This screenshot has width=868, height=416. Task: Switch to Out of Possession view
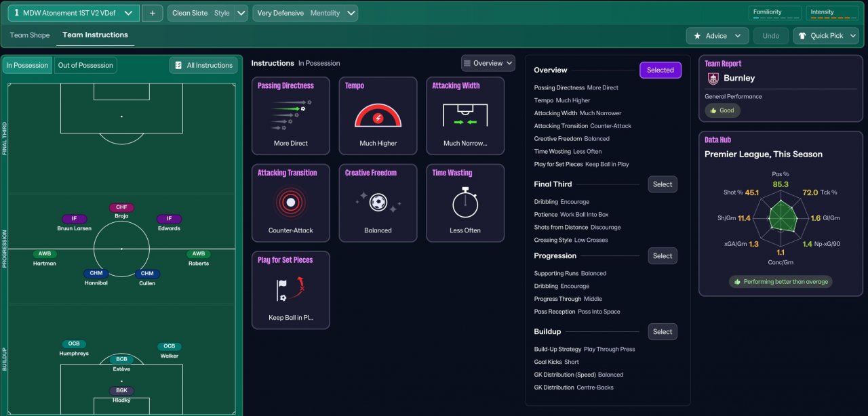(85, 65)
